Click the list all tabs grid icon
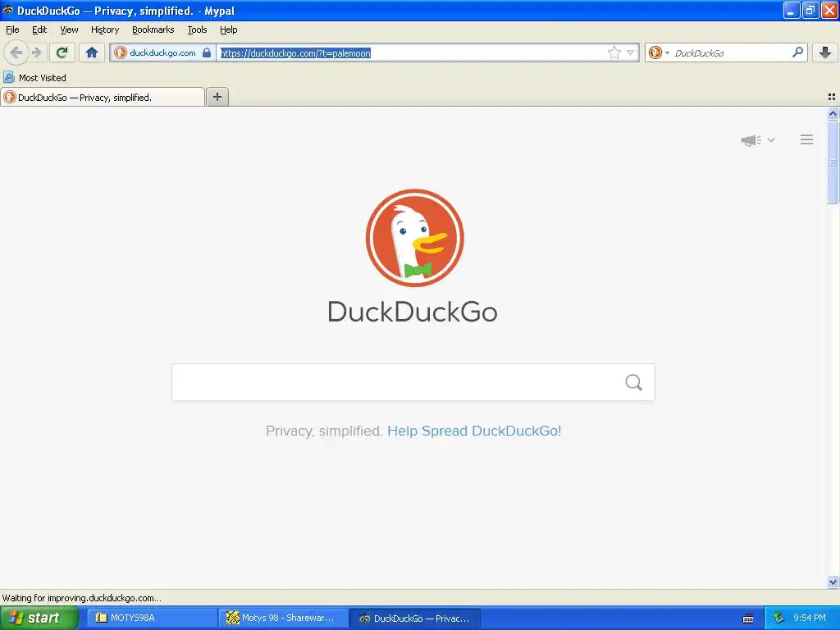Image resolution: width=840 pixels, height=630 pixels. coord(832,97)
